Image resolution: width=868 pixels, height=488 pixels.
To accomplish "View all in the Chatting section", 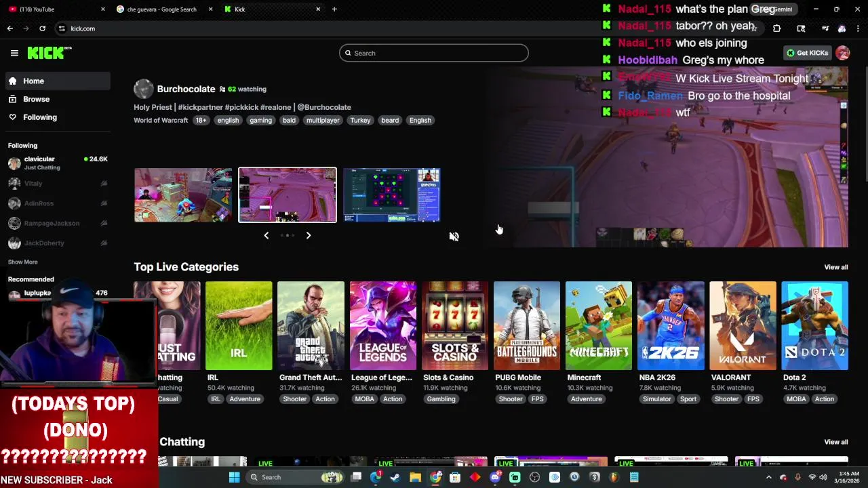I will coord(835,442).
